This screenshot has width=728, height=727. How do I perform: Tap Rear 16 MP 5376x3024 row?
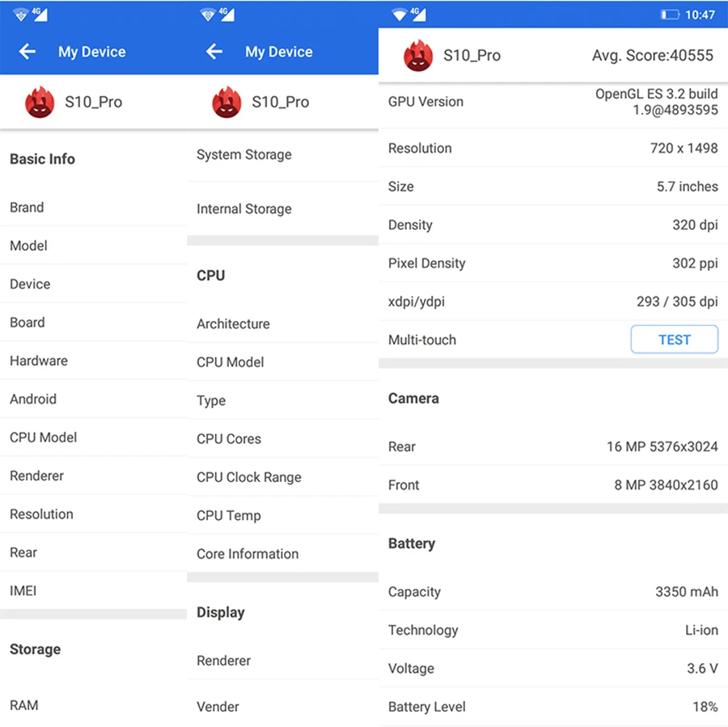click(x=553, y=446)
